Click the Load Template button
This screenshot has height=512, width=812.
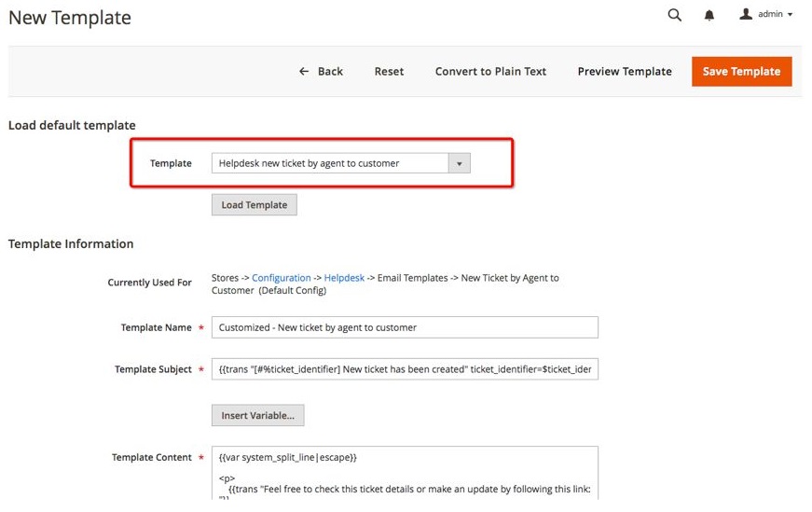[254, 205]
